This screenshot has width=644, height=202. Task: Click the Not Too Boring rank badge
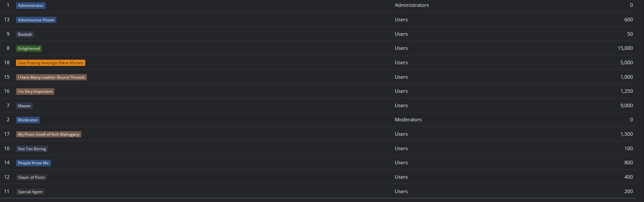[32, 149]
